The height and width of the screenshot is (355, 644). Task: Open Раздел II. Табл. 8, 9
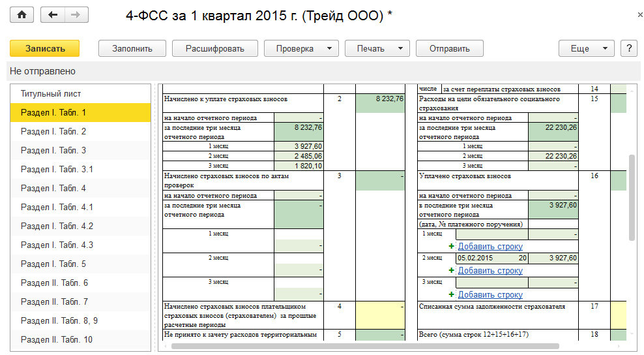click(59, 321)
